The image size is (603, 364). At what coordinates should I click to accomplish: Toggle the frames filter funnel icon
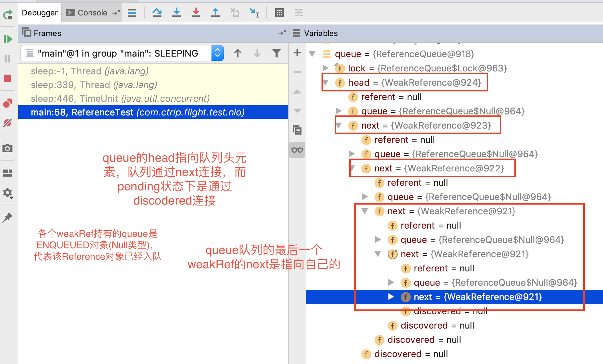click(276, 53)
